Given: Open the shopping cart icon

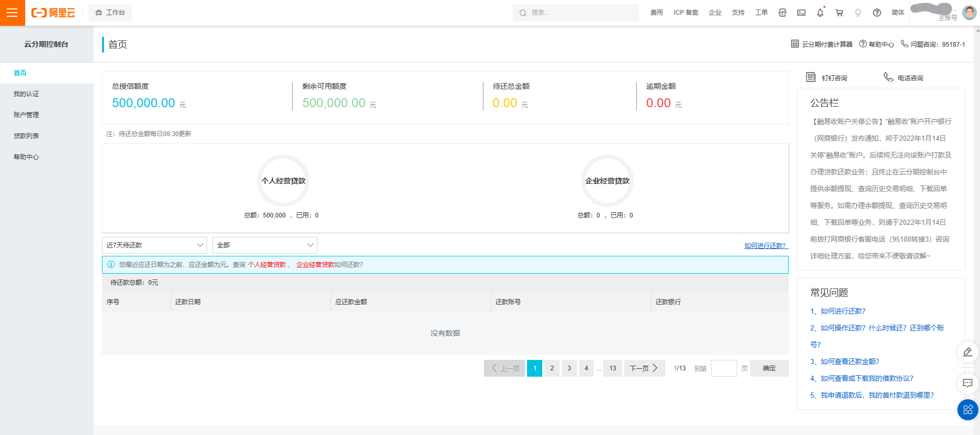Looking at the screenshot, I should pyautogui.click(x=839, y=13).
